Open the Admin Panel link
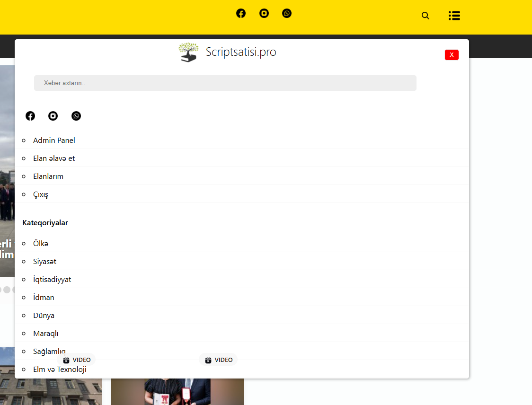Viewport: 532px width, 405px height. pos(54,141)
